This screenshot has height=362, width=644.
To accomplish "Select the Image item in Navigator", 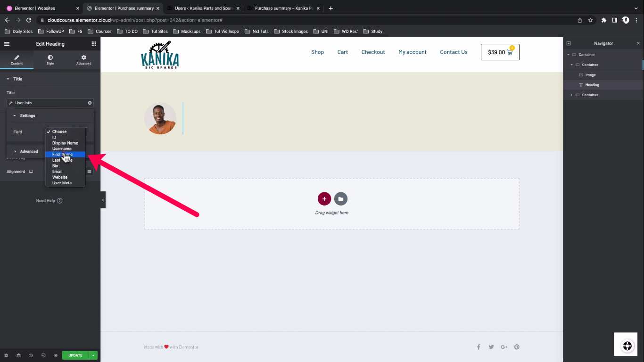I will pos(603,75).
